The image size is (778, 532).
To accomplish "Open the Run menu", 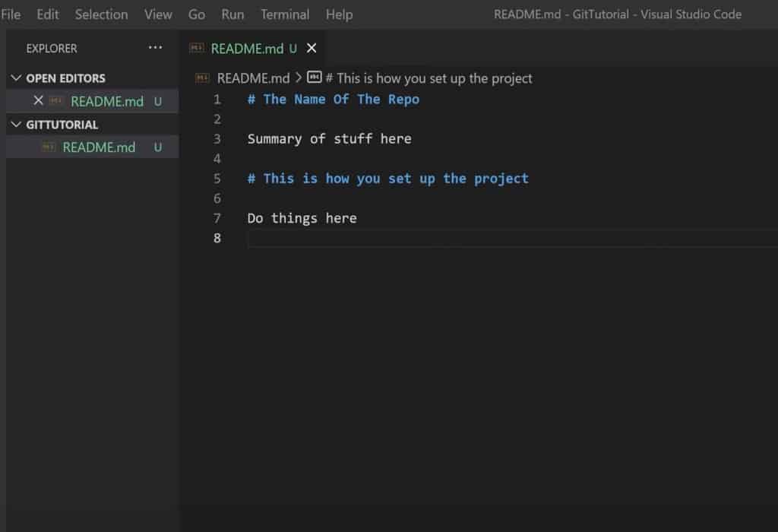I will tap(232, 14).
